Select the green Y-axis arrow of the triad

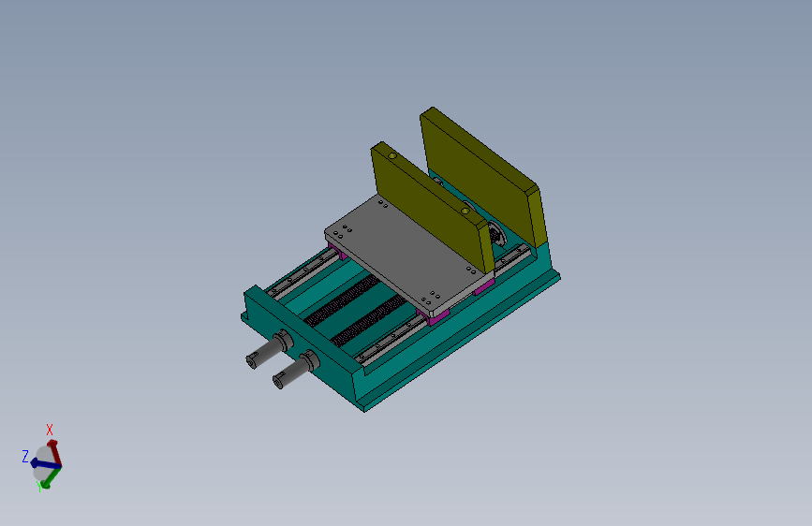tap(51, 477)
